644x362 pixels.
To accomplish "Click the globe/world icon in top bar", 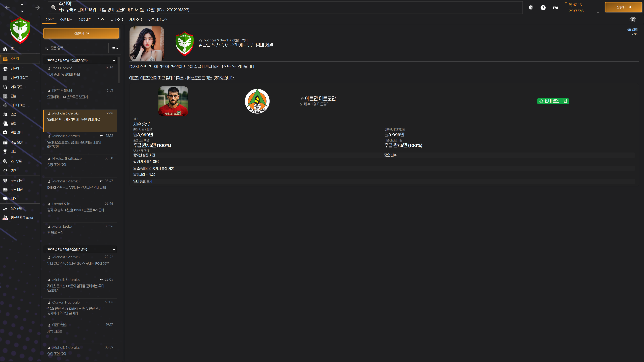I will [531, 8].
